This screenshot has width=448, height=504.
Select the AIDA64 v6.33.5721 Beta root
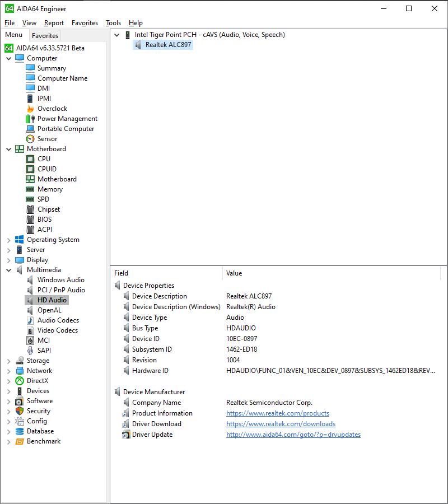tap(50, 48)
